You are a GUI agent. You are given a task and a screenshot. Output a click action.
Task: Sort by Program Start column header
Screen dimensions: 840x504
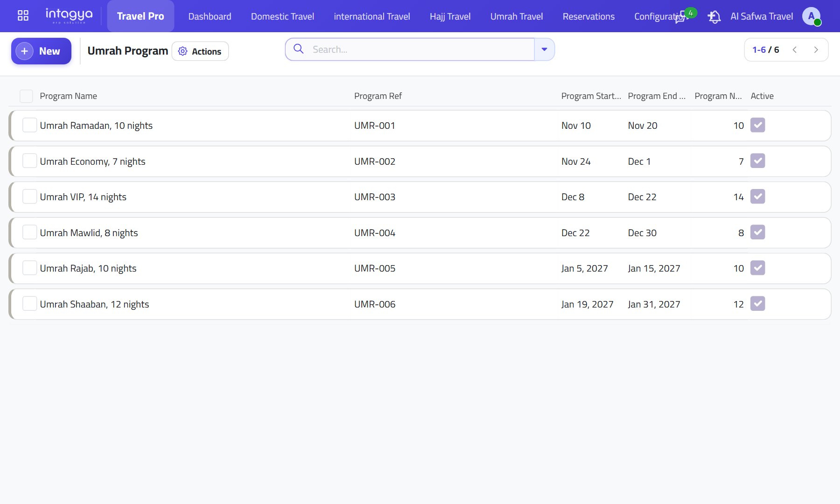[x=591, y=96]
